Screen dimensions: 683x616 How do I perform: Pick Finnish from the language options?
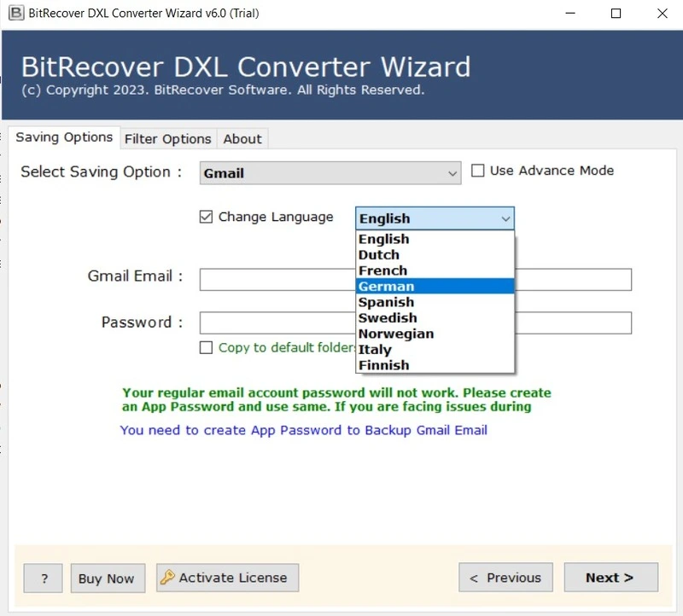(x=383, y=365)
